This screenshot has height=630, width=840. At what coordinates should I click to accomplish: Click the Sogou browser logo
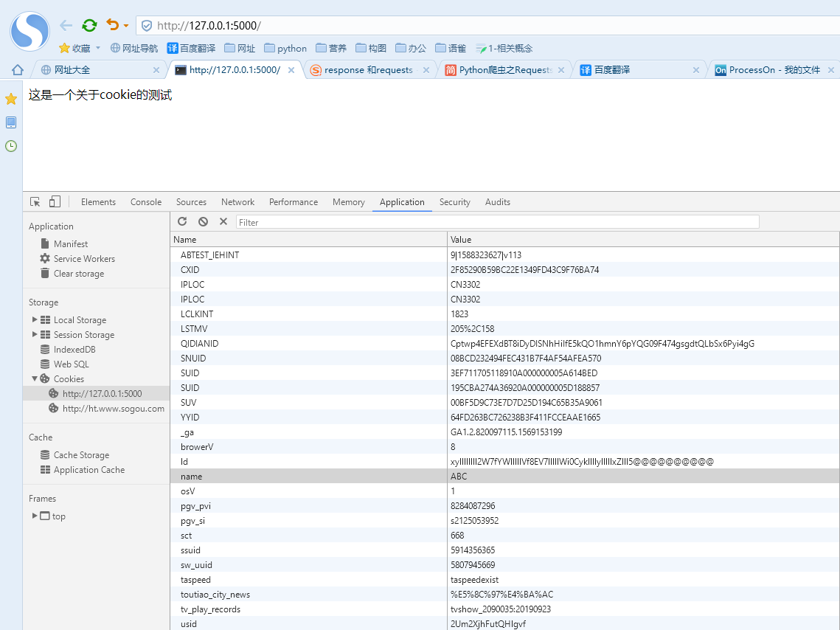[x=30, y=31]
